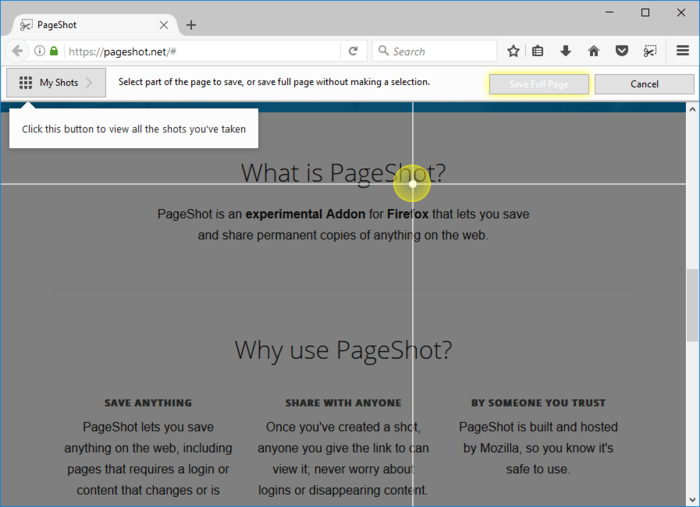Click the 'SAVE ANYTHING' column title
Viewport: 700px width, 507px height.
148,403
